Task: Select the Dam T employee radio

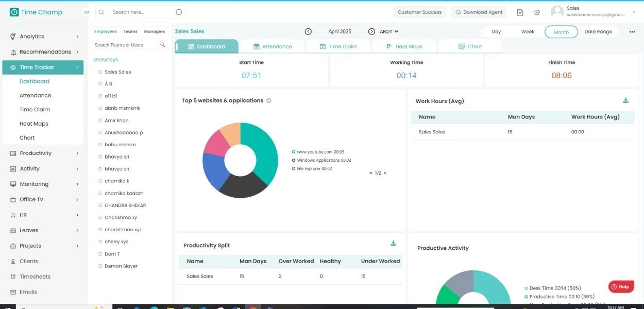Action: (x=100, y=254)
